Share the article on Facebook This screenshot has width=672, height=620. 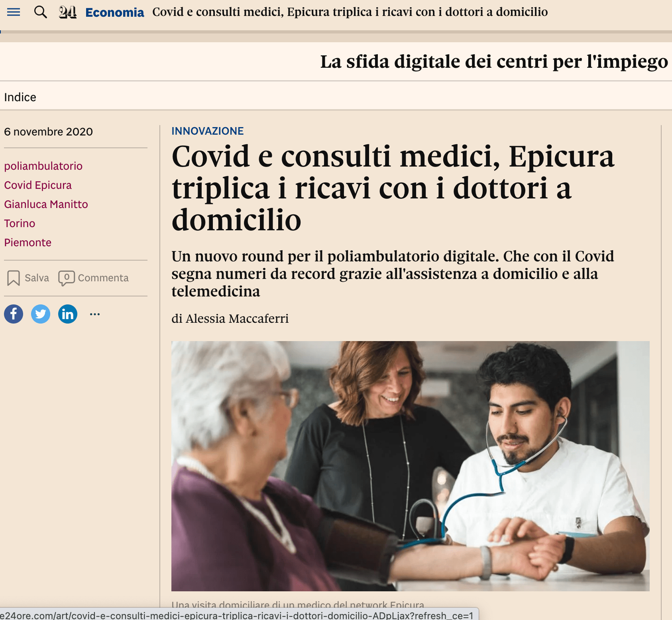(14, 314)
